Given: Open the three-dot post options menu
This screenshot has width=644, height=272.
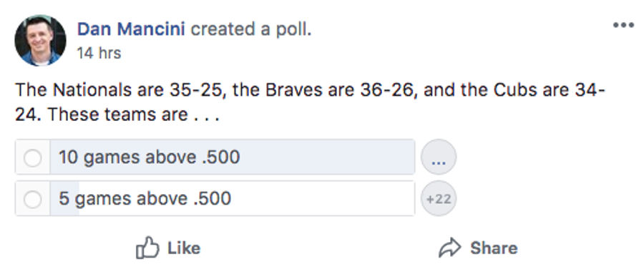Looking at the screenshot, I should [x=623, y=26].
